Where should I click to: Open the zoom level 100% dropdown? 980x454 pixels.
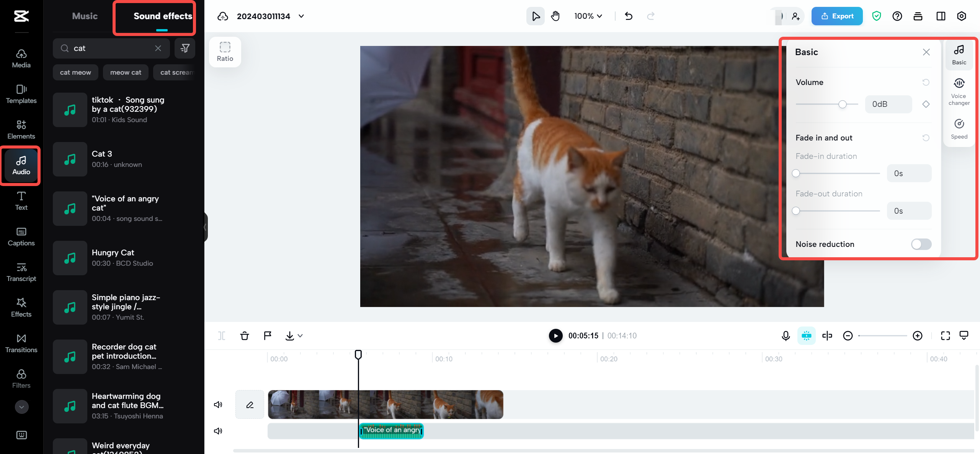coord(588,16)
